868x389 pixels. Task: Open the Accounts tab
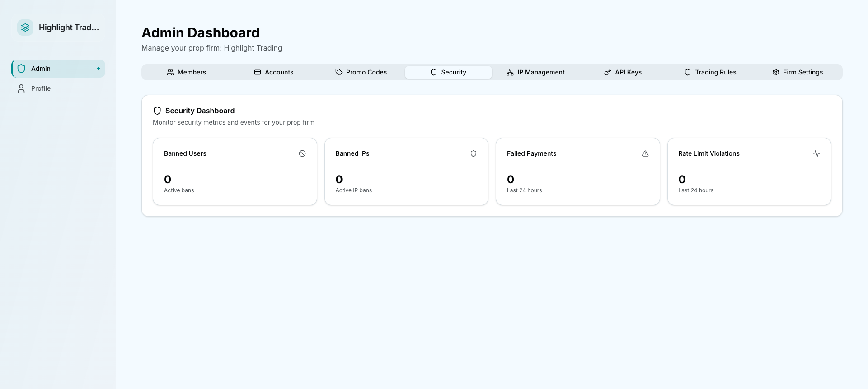[274, 72]
